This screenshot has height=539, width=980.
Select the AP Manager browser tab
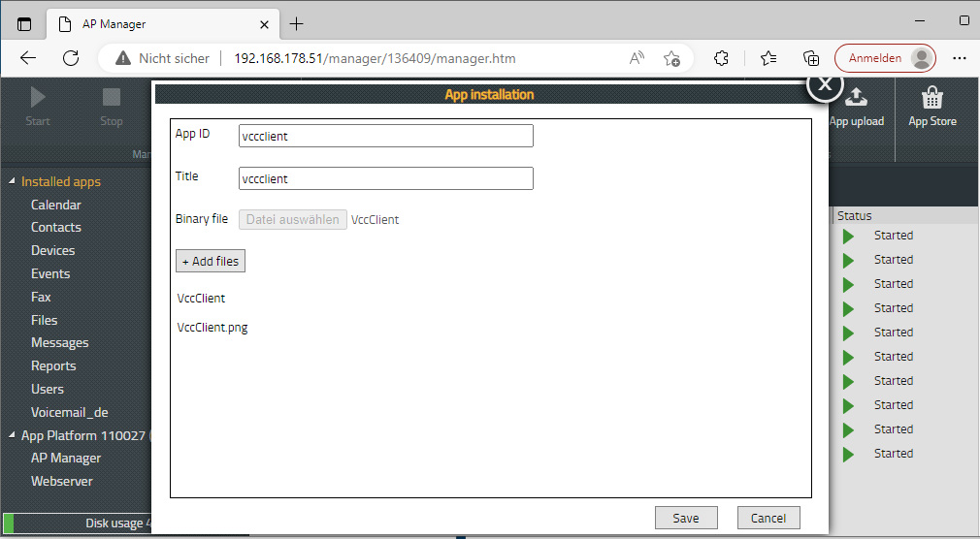point(155,23)
